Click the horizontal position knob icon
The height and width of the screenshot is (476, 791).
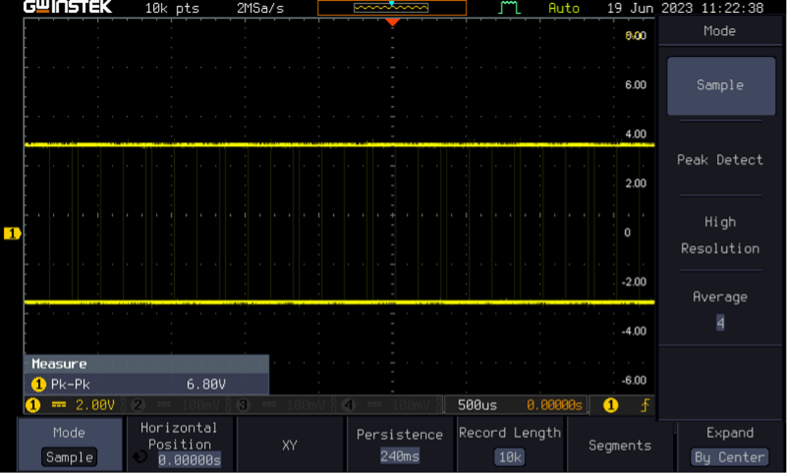141,459
